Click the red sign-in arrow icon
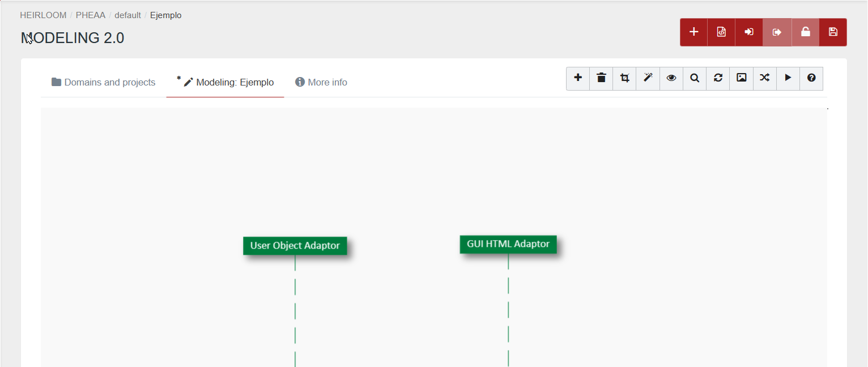The image size is (868, 367). click(749, 32)
